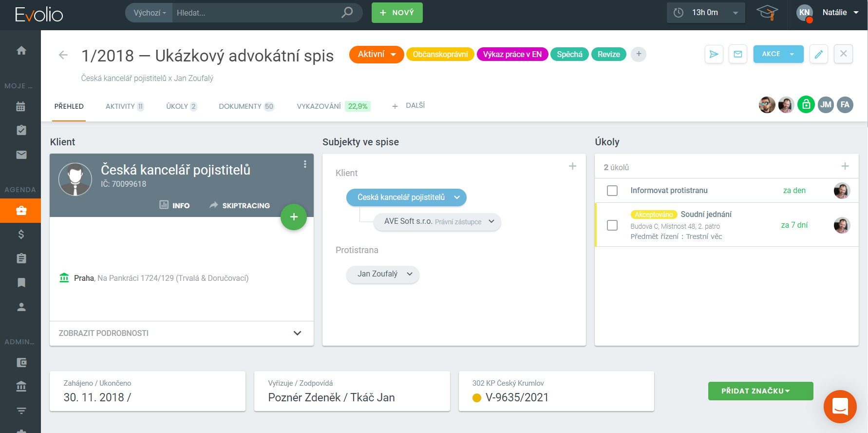
Task: Switch to the Aktivity tab
Action: [x=124, y=106]
